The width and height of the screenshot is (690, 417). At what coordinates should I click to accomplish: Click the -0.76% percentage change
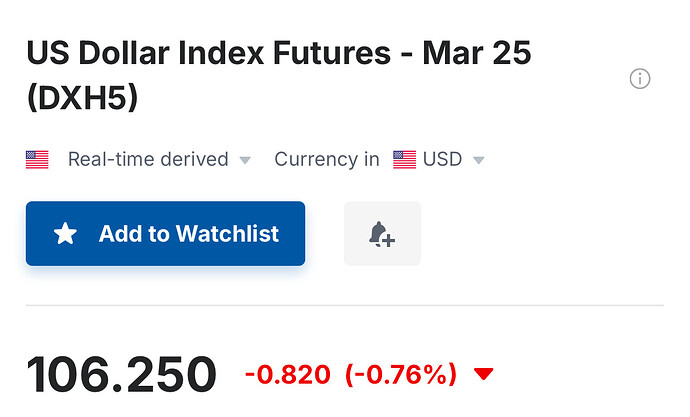(x=400, y=375)
